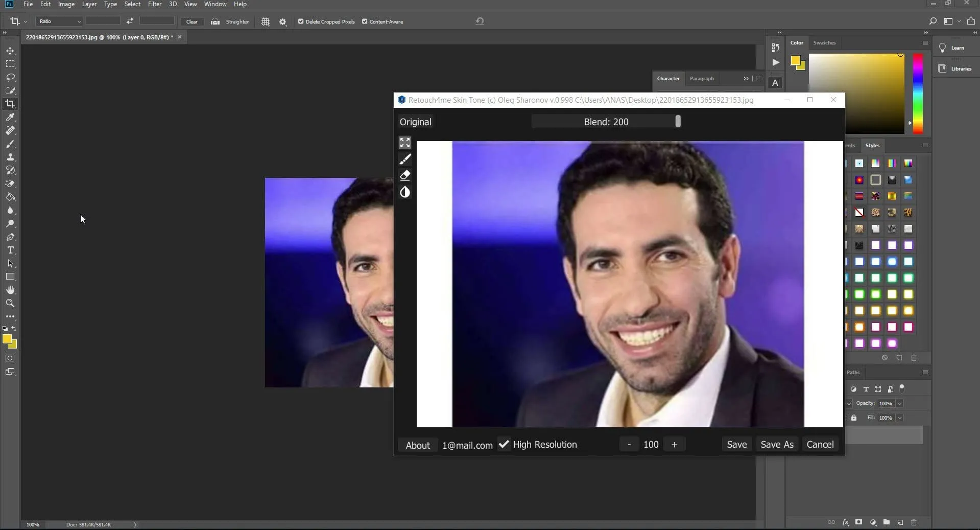Select the brush icon in the Retouch4me dialog
This screenshot has width=980, height=530.
coord(404,159)
